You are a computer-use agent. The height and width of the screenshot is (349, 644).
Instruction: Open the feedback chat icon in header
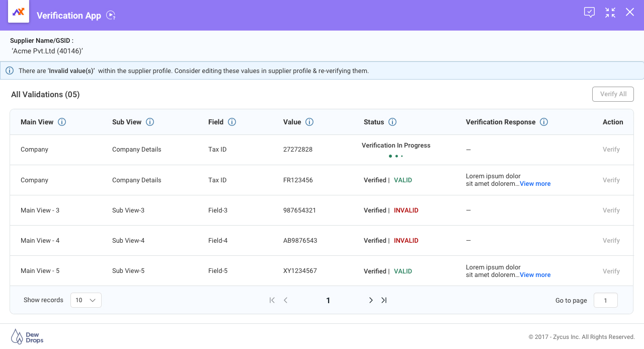(x=590, y=13)
